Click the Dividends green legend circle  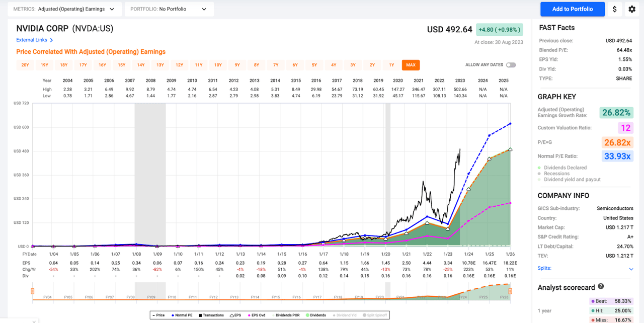pyautogui.click(x=306, y=315)
